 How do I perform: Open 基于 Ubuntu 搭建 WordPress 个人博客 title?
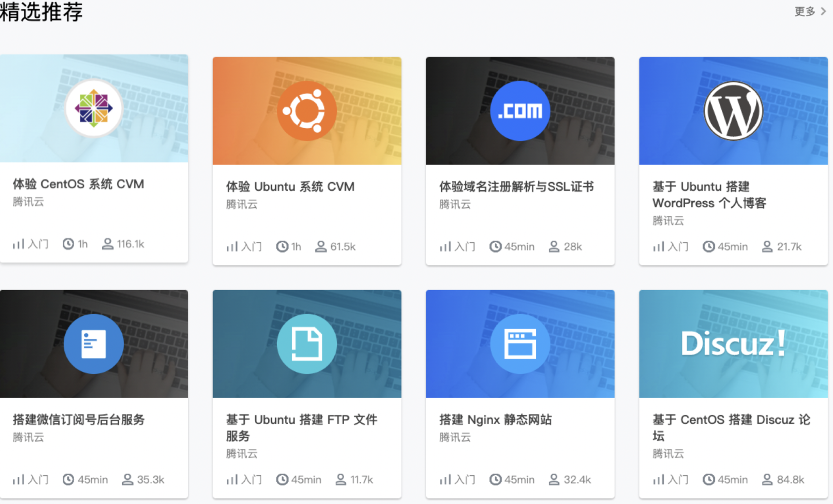[x=709, y=195]
